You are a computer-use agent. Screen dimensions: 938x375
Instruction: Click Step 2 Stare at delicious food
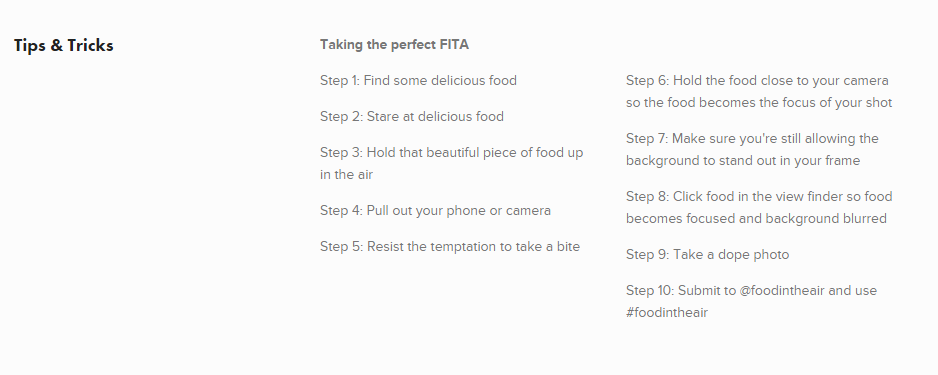(412, 117)
